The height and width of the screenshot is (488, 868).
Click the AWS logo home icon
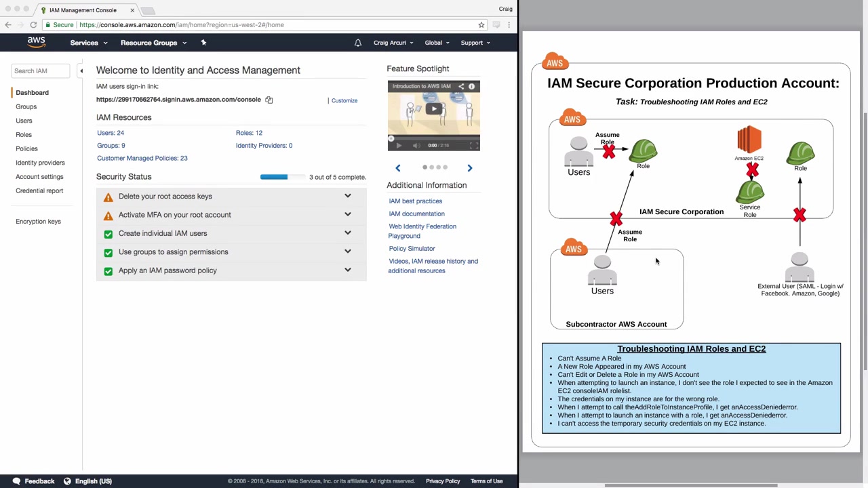tap(37, 42)
